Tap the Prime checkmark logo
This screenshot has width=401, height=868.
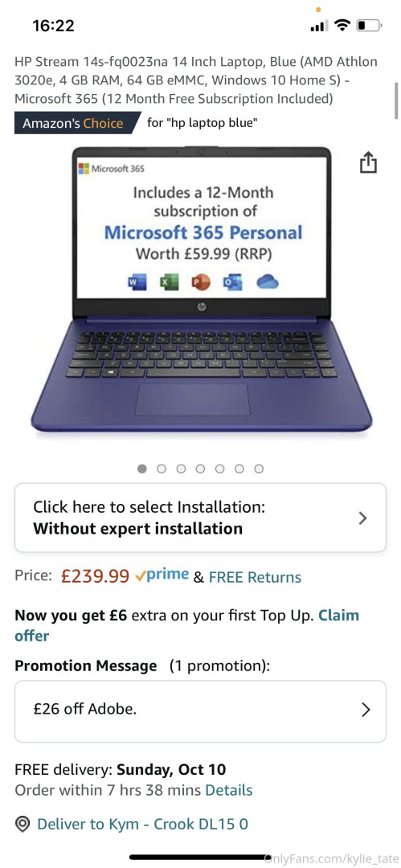(162, 575)
